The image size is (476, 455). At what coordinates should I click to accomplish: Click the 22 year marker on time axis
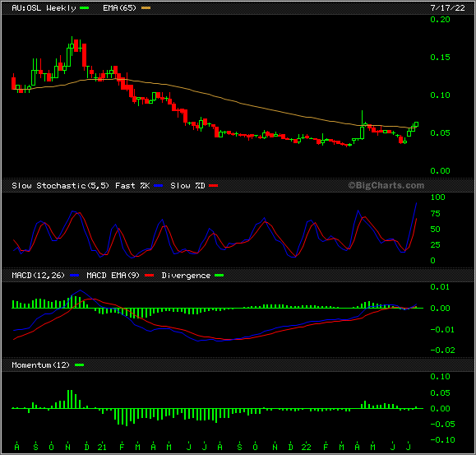pos(306,447)
